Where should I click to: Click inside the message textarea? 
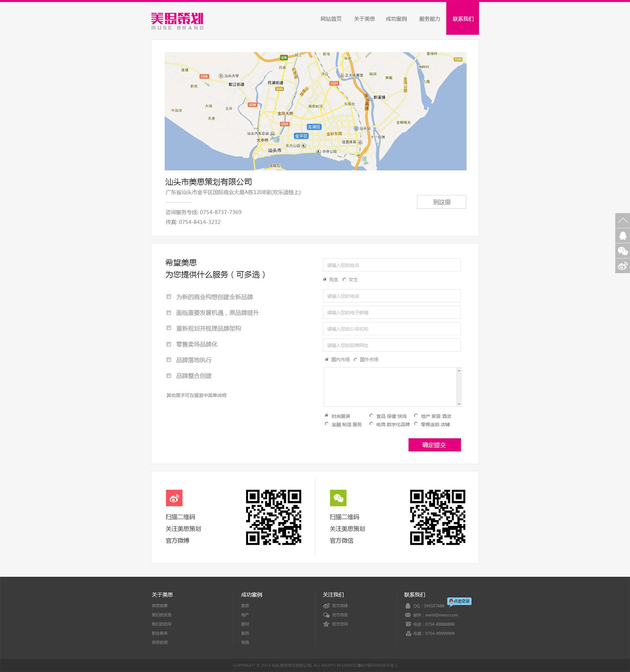[390, 387]
